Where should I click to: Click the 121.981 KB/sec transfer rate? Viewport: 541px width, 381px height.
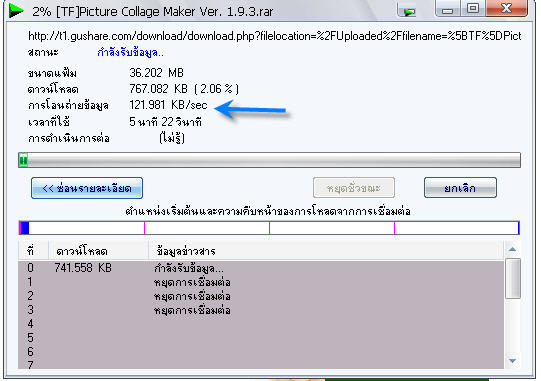pos(168,105)
